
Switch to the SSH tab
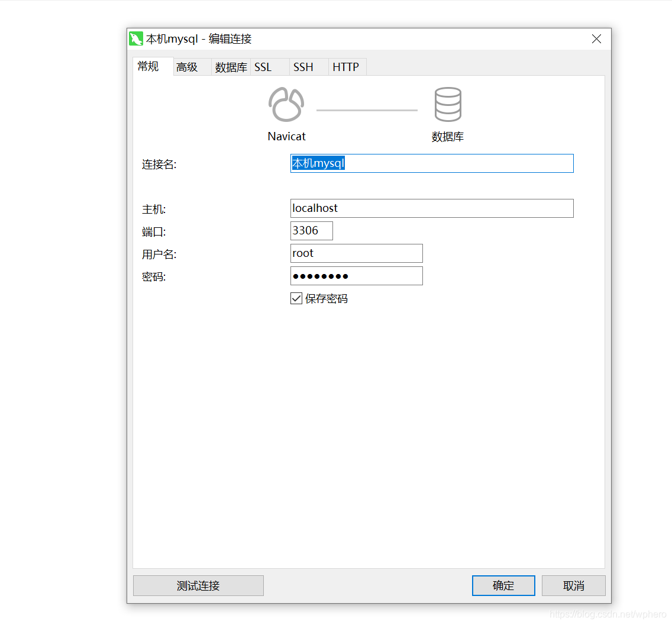309,67
